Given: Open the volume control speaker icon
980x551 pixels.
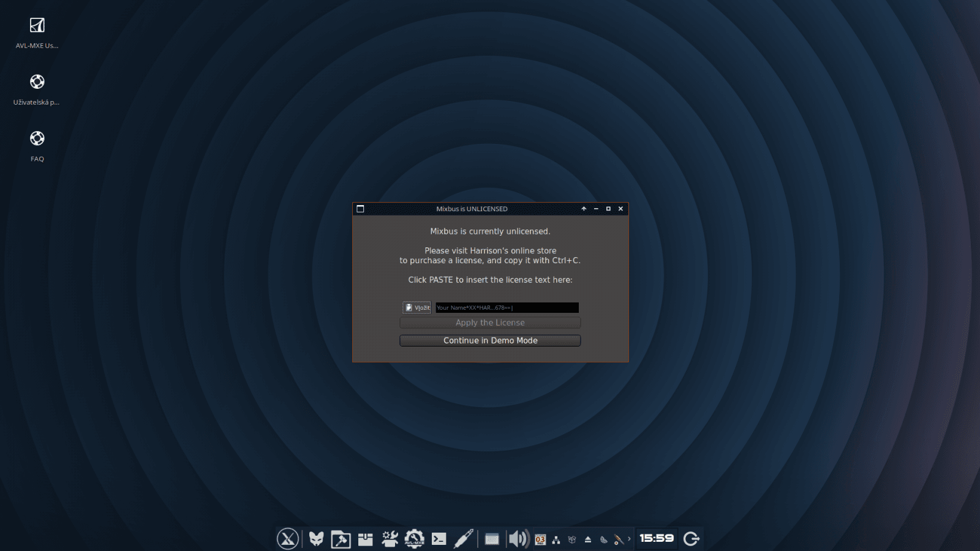Looking at the screenshot, I should pyautogui.click(x=518, y=539).
